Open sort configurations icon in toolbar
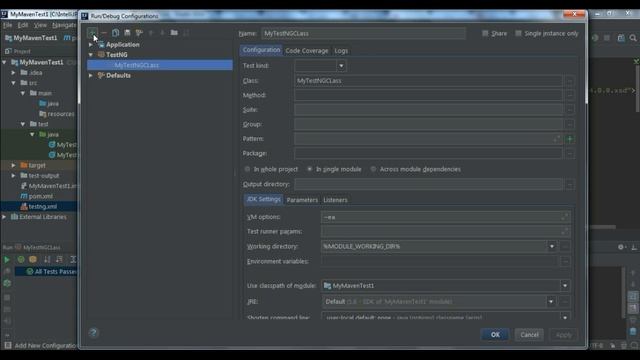Viewport: 640px width, 360px height. (186, 33)
